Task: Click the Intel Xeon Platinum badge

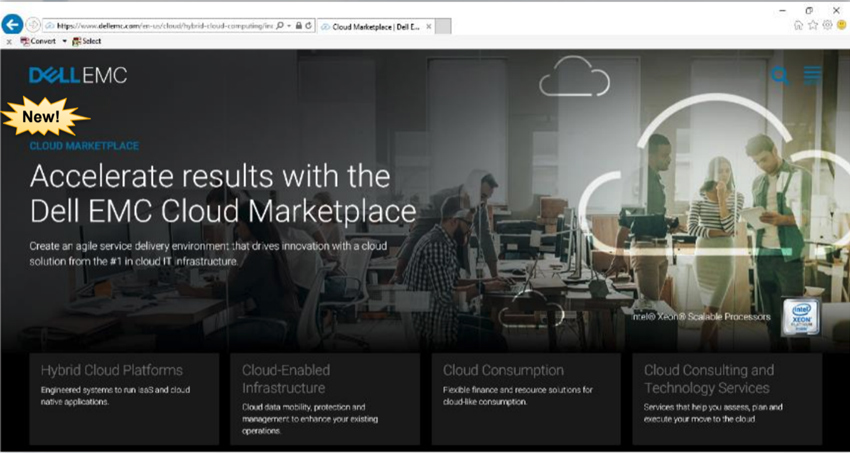Action: coord(801,316)
